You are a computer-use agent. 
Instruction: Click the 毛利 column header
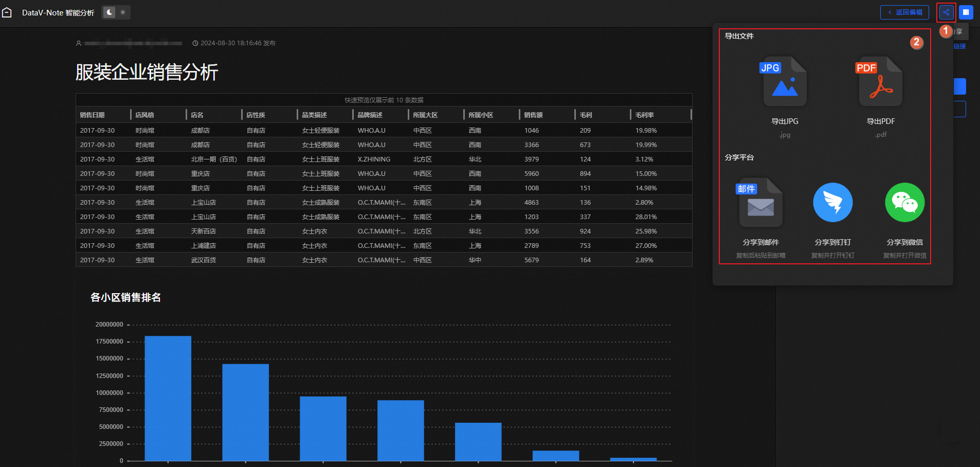(586, 115)
